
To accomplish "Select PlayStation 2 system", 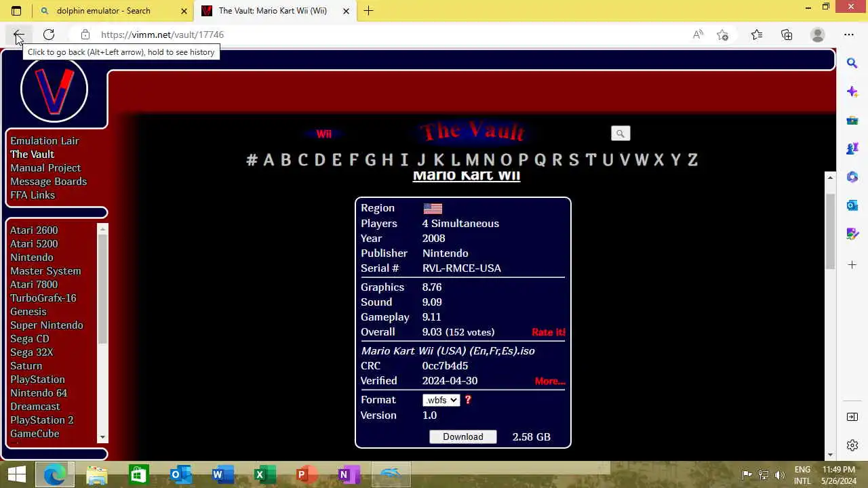I will click(42, 420).
